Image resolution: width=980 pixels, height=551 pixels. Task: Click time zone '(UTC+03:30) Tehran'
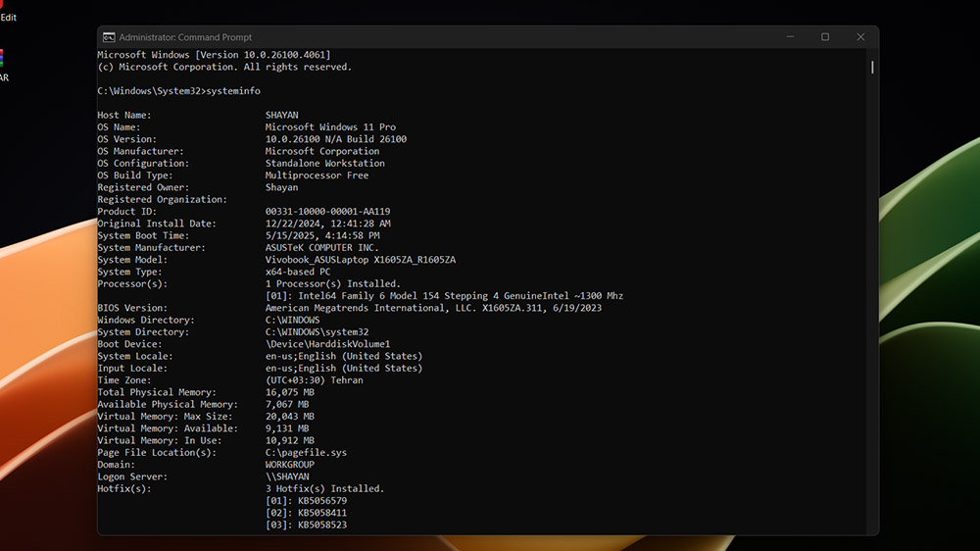(x=315, y=380)
